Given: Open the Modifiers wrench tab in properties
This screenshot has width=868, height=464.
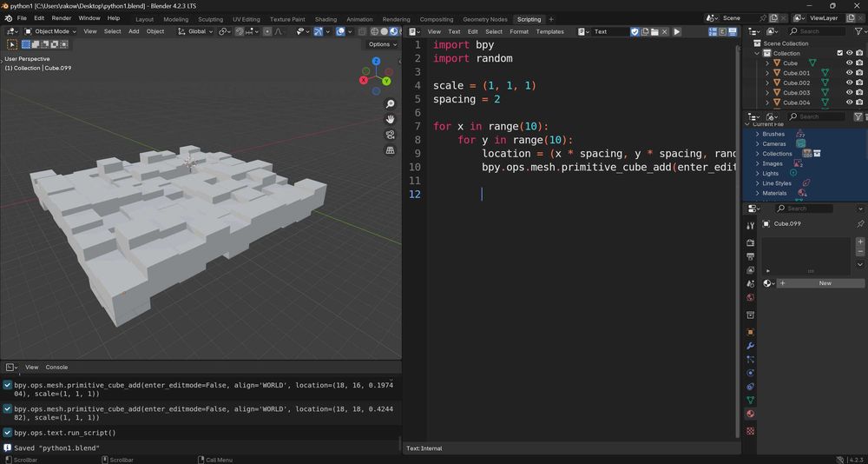Looking at the screenshot, I should click(751, 346).
